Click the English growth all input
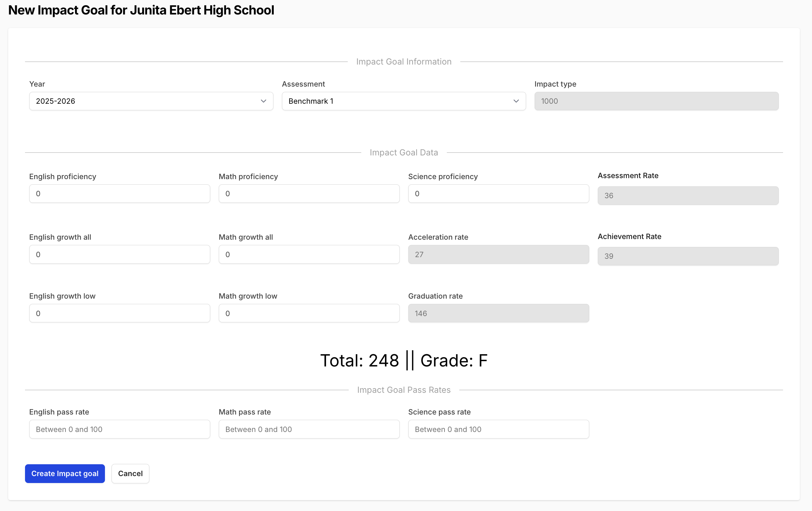The width and height of the screenshot is (812, 511). coord(119,254)
